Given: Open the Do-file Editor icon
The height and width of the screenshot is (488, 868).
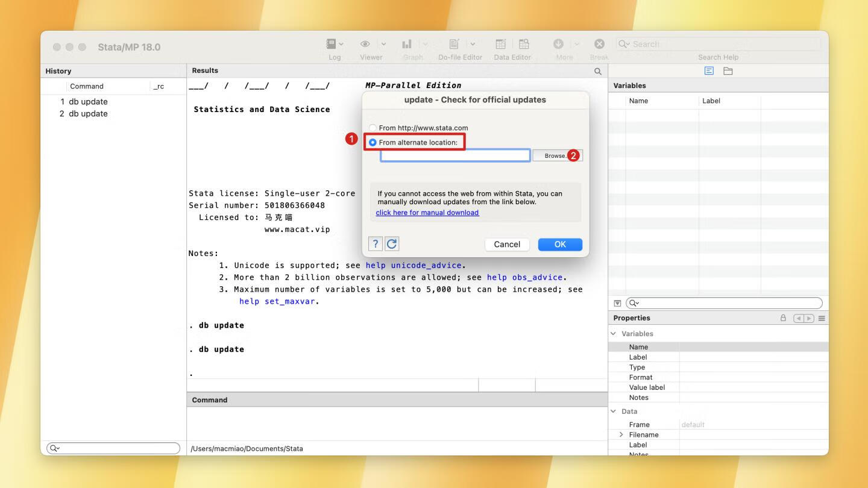Looking at the screenshot, I should (x=454, y=44).
